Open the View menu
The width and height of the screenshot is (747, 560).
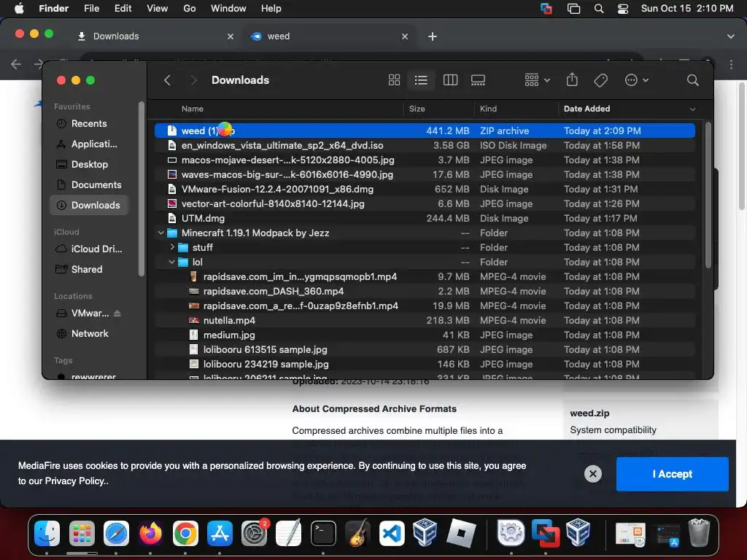click(x=157, y=9)
